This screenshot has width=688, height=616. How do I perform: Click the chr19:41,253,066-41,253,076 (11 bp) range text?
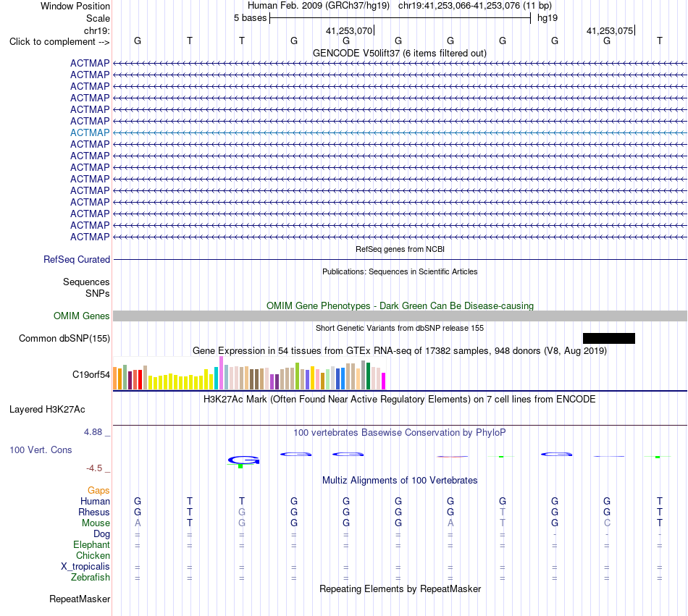point(475,6)
